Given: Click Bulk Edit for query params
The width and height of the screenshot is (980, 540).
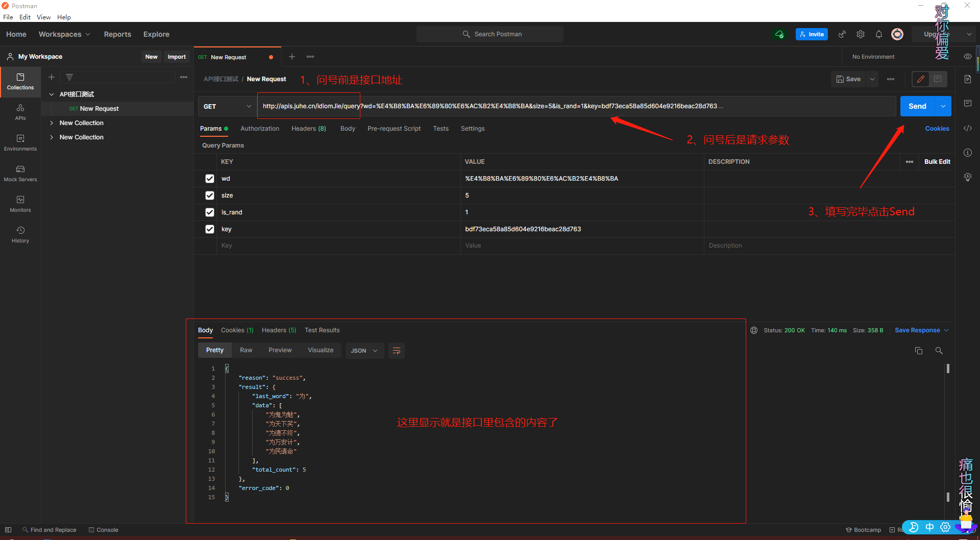Looking at the screenshot, I should coord(937,162).
